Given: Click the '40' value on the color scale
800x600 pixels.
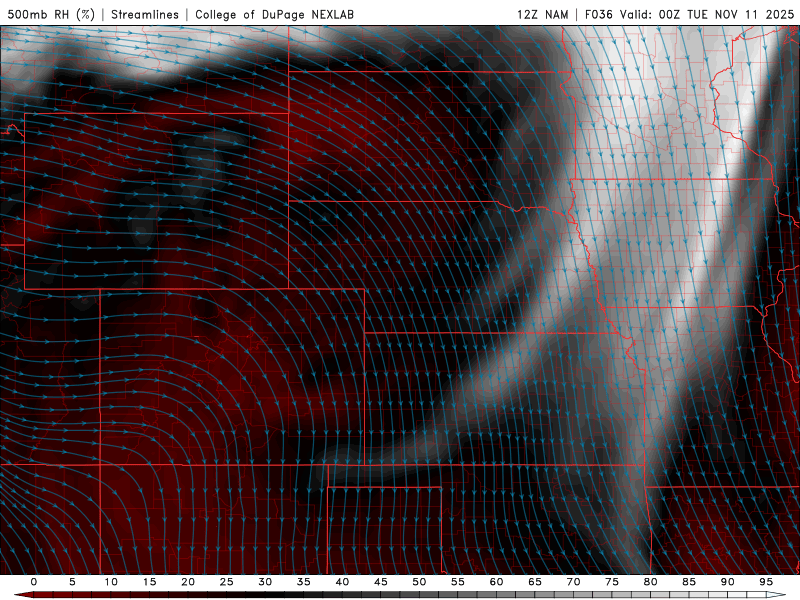Looking at the screenshot, I should pyautogui.click(x=342, y=582).
